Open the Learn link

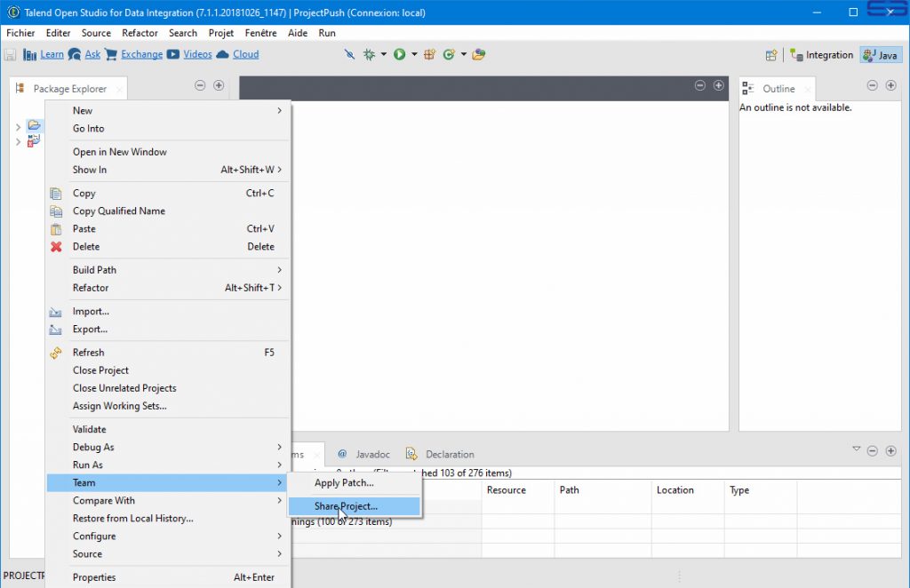[x=52, y=54]
